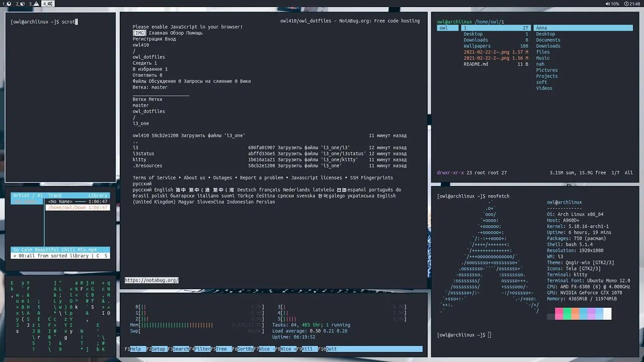Select Wallpapers folder in ranger middle column

pos(496,46)
